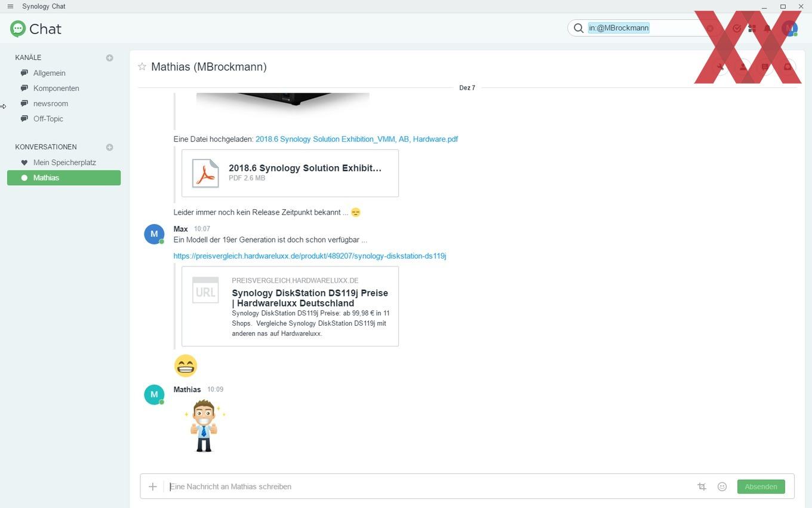This screenshot has width=812, height=508.
Task: Star the Mathias (MBrockmann) conversation
Action: tap(142, 66)
